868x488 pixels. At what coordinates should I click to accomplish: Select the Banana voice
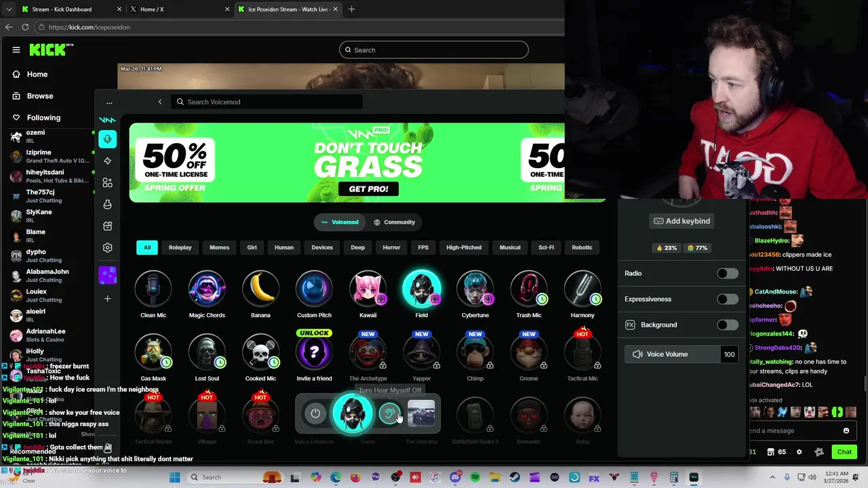point(260,289)
